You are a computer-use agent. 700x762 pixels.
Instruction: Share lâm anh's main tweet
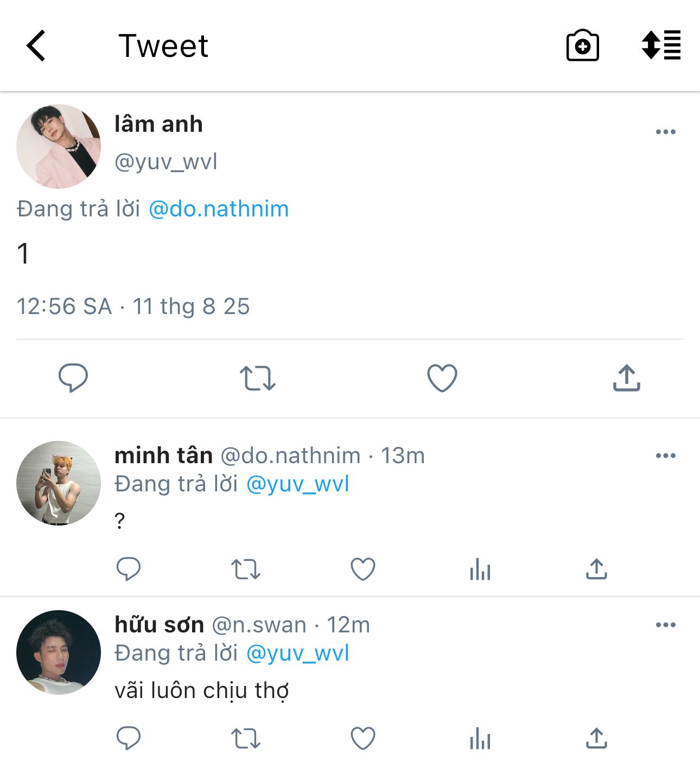point(627,378)
